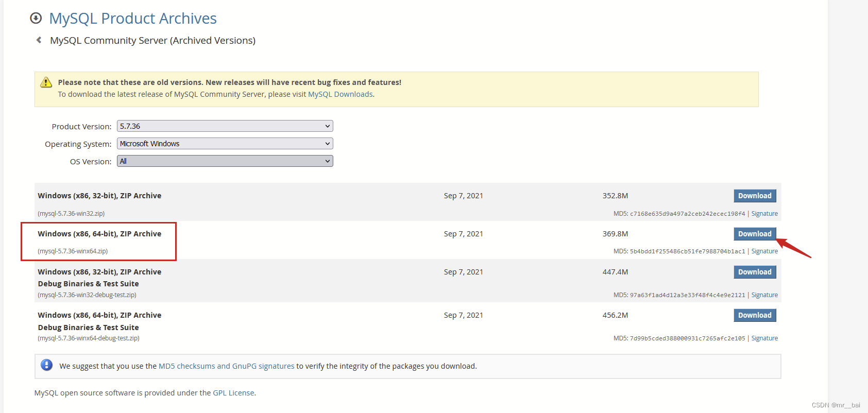
Task: Download mysql-5.7.36-win32.zip archive
Action: (755, 196)
